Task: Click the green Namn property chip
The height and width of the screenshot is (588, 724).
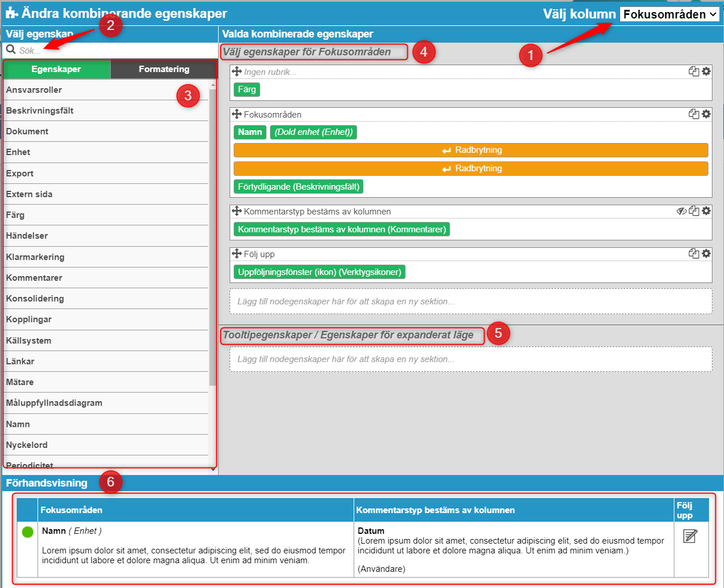Action: tap(250, 132)
